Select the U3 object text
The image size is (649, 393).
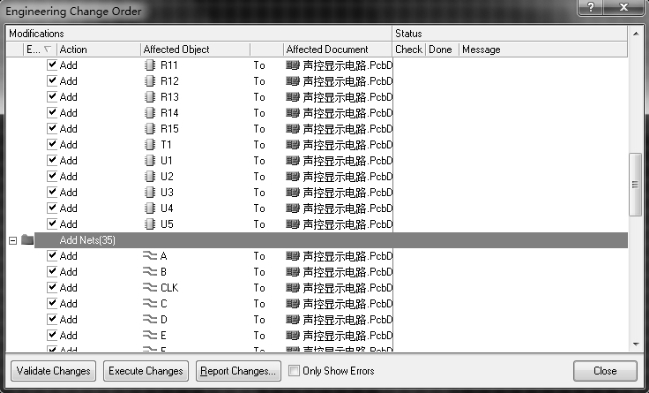click(x=167, y=193)
